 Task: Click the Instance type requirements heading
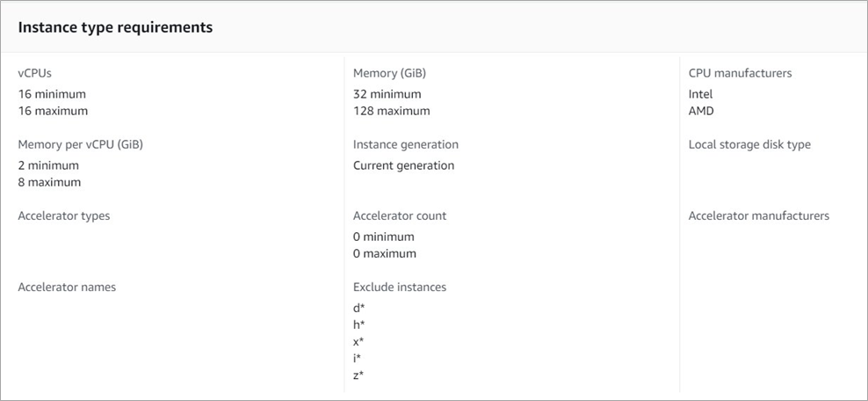coord(115,27)
